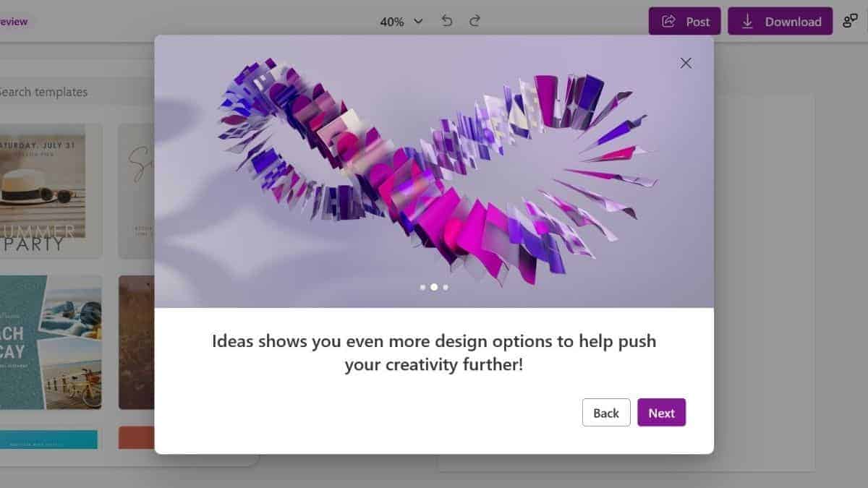
Task: Pick the Beach Vacay template thumbnail
Action: tap(49, 342)
